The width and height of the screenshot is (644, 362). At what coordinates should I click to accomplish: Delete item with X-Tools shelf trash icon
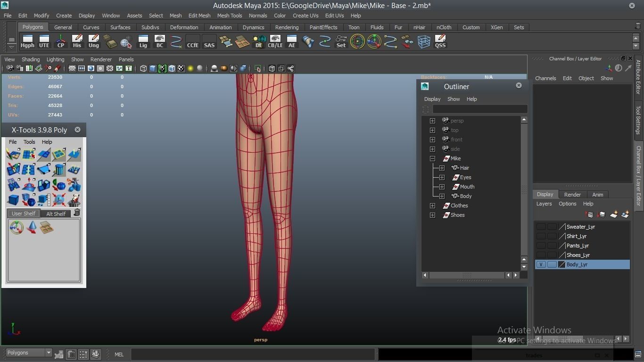tap(77, 213)
